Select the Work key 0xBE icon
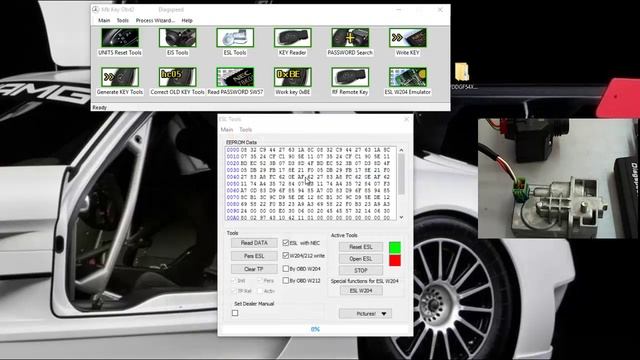Viewport: 640px width, 360px height. (293, 77)
